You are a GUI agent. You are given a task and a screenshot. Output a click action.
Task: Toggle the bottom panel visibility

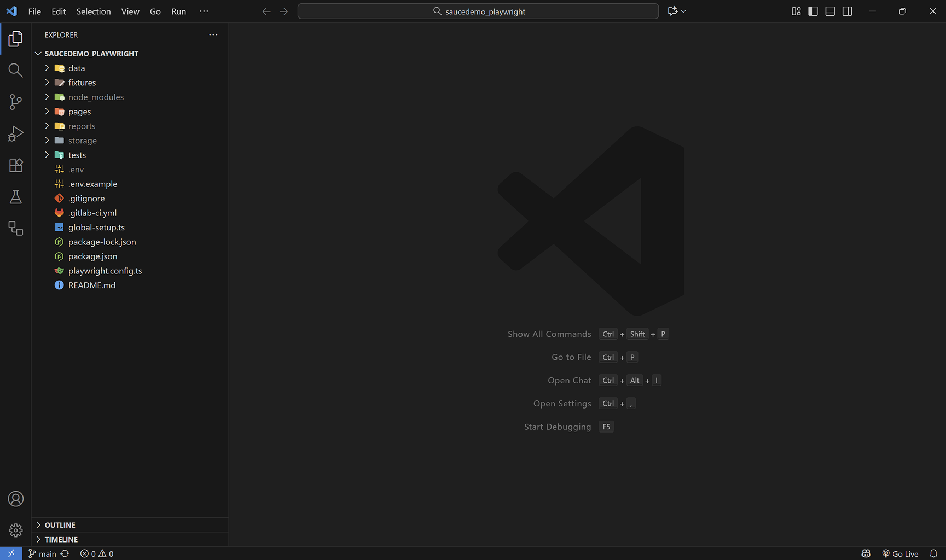(x=830, y=11)
